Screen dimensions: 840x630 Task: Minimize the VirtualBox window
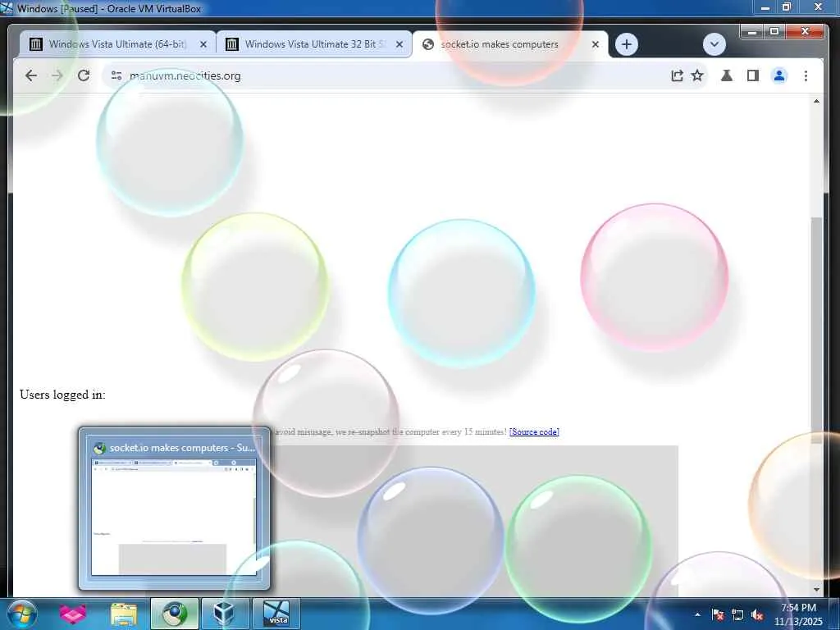click(x=765, y=7)
